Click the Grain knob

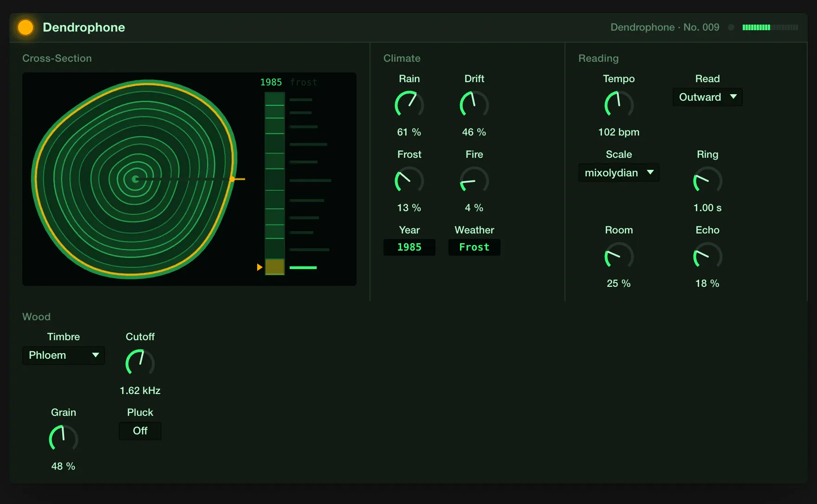coord(64,438)
